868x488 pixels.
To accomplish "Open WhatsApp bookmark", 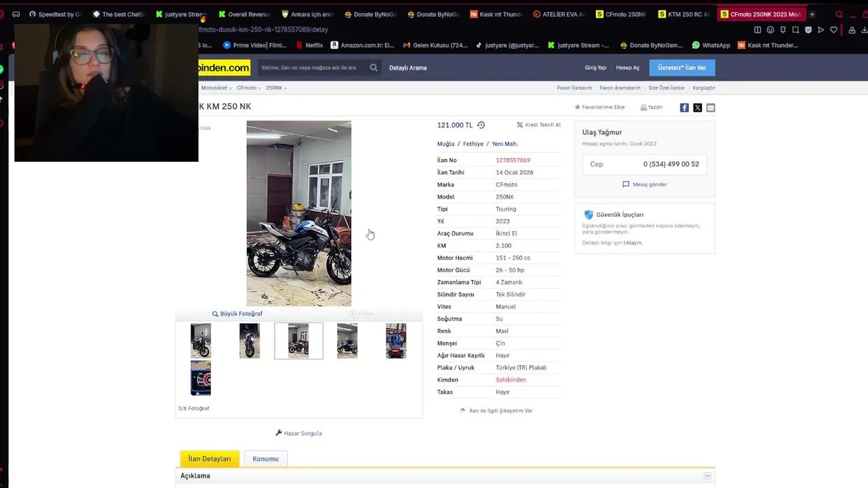I will pos(711,45).
